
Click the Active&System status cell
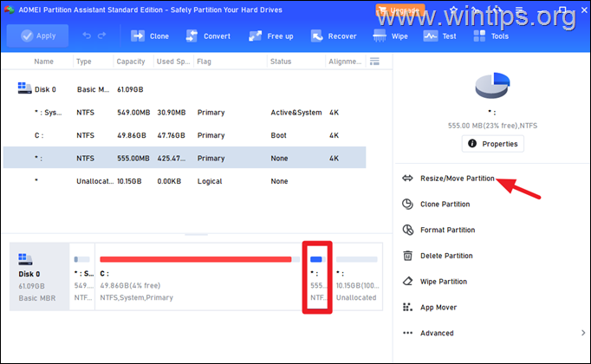coord(296,113)
